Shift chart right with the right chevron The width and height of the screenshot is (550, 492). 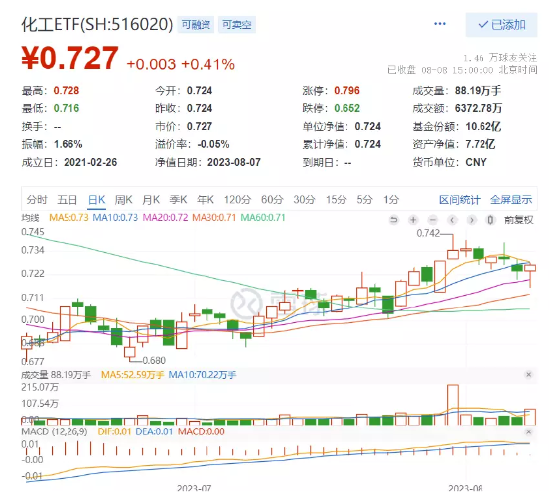click(x=471, y=220)
